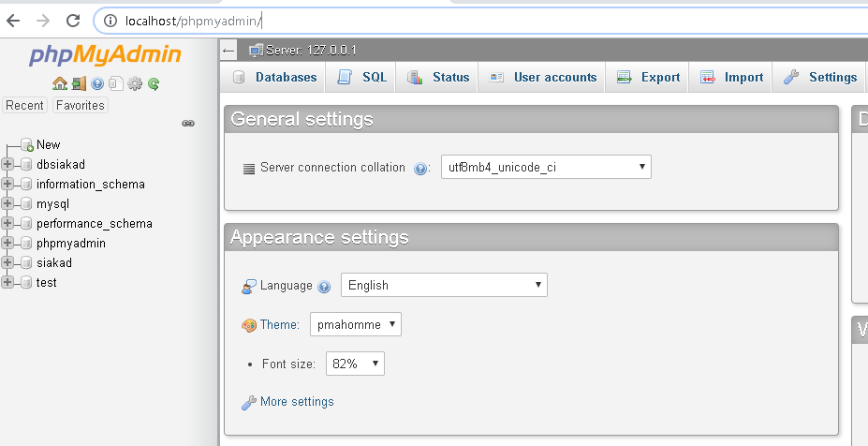Click the site info icon in the address bar

[x=110, y=21]
